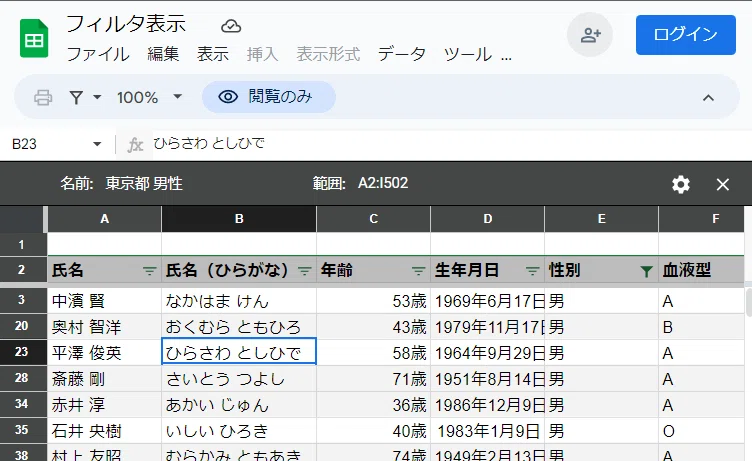Viewport: 752px width, 461px height.
Task: Select column A header
Action: [105, 219]
